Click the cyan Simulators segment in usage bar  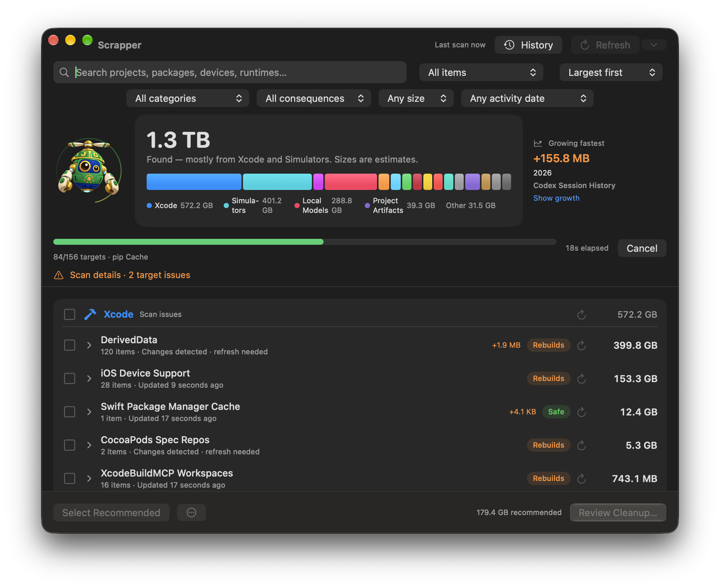pos(277,182)
